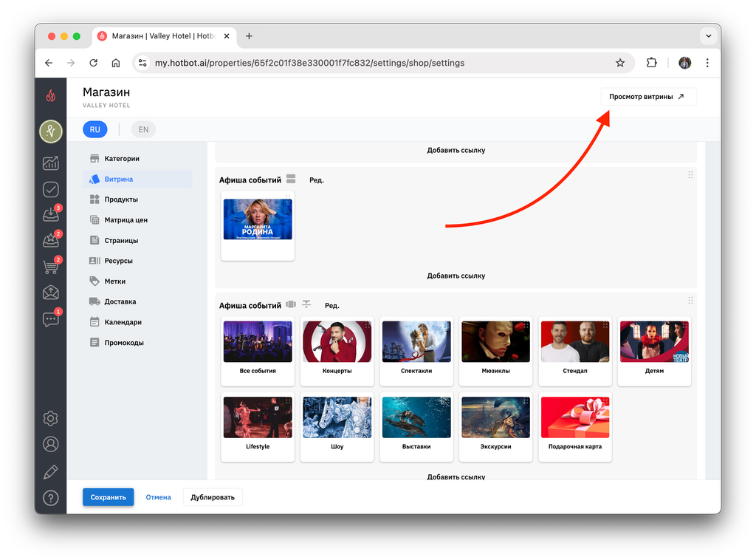Open the Календари menu item
The image size is (756, 560).
click(x=137, y=322)
